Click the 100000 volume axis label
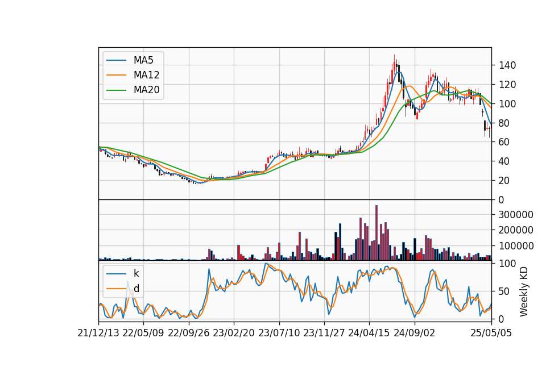Image resolution: width=546 pixels, height=392 pixels. tap(516, 246)
